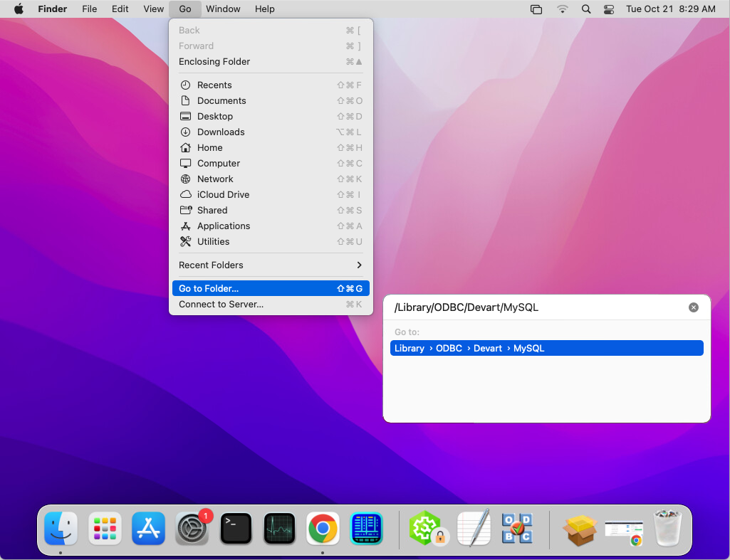Launch Activity Monitor from the Dock
The image size is (730, 560).
(279, 529)
